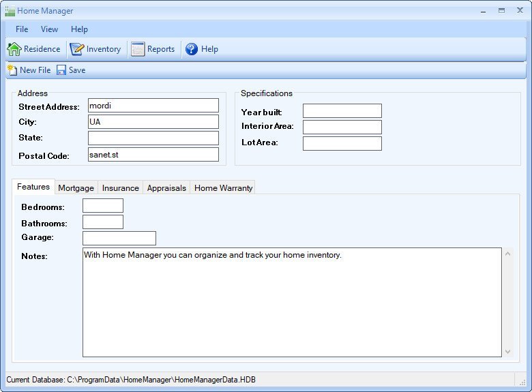
Task: Focus the empty State text field
Action: coord(153,138)
